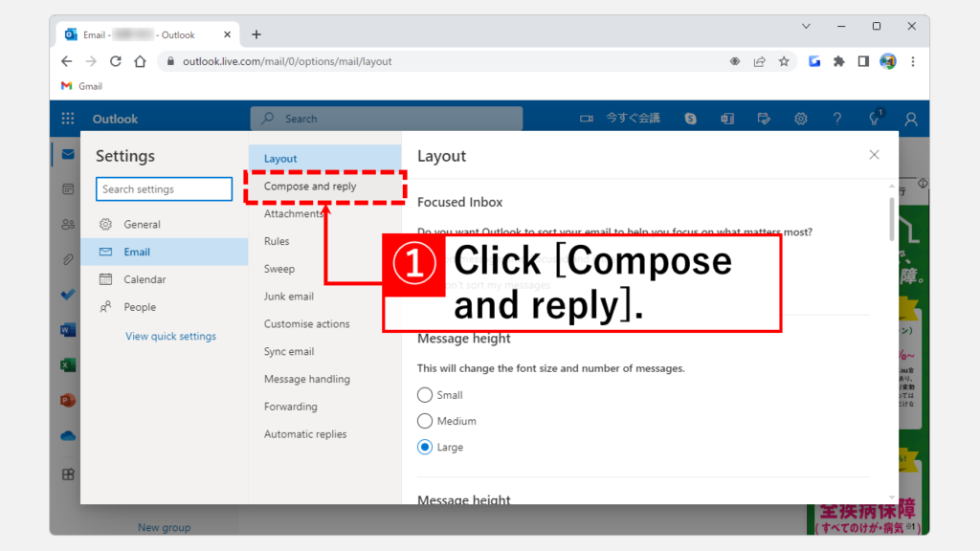Open To Do checkmark in left rail

(x=68, y=295)
